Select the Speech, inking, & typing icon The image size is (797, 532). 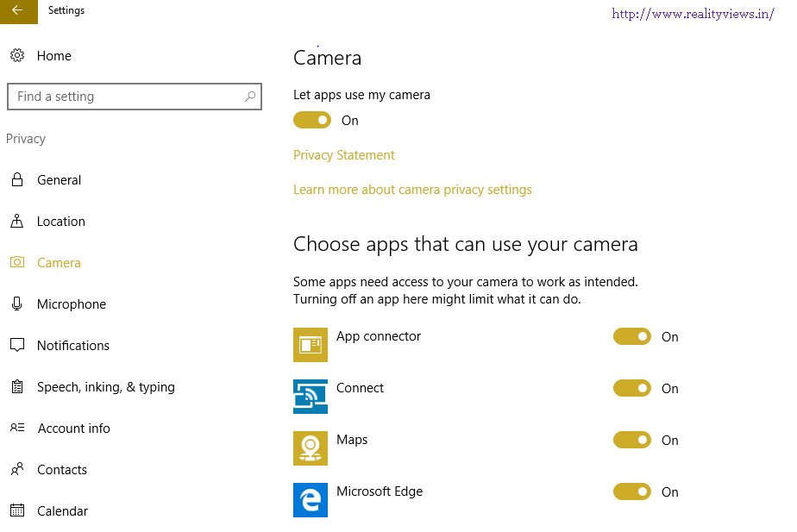[x=18, y=386]
